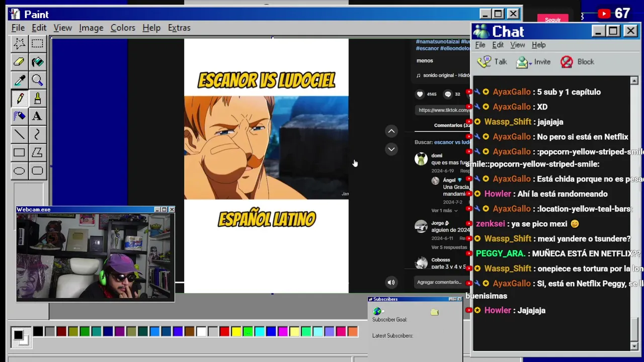This screenshot has height=362, width=644.
Task: Open the Image menu
Action: click(x=91, y=28)
